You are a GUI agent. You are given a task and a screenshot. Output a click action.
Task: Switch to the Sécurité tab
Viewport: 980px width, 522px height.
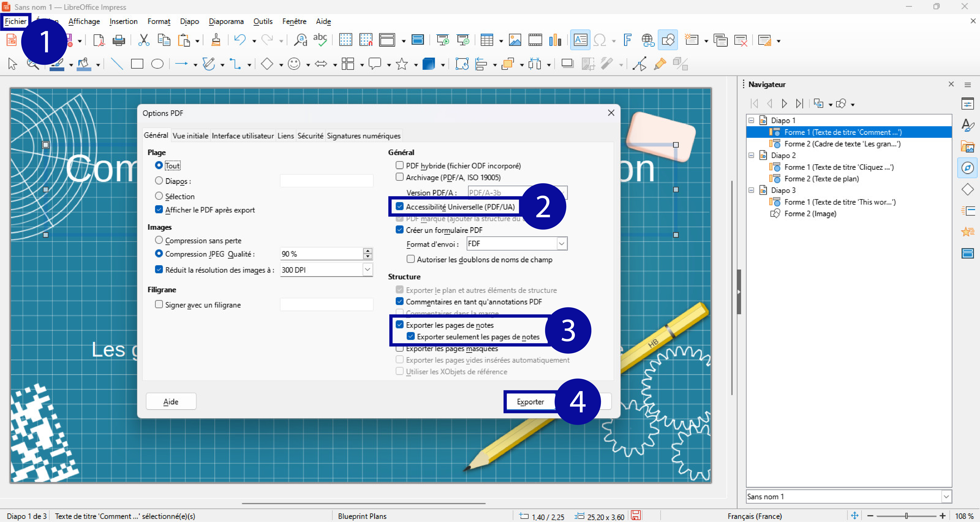coord(310,136)
